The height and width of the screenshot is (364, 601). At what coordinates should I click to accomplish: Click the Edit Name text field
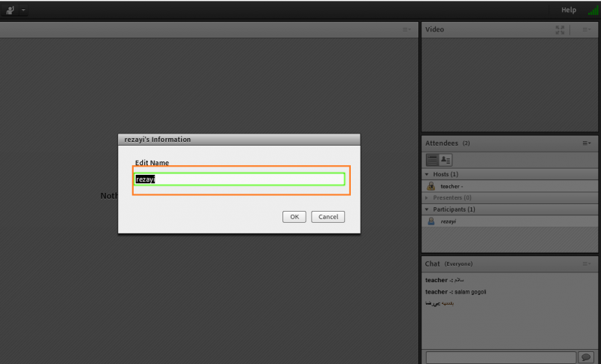[240, 179]
